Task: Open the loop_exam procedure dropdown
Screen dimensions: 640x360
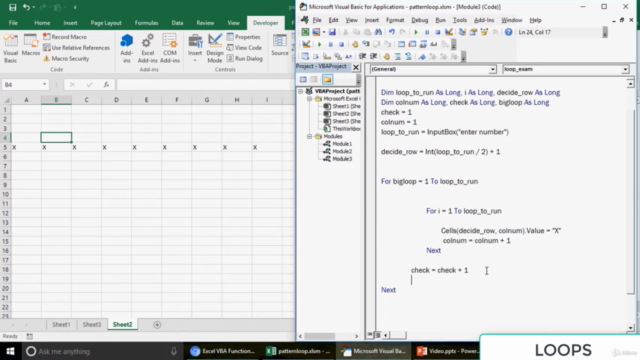Action: 625,69
